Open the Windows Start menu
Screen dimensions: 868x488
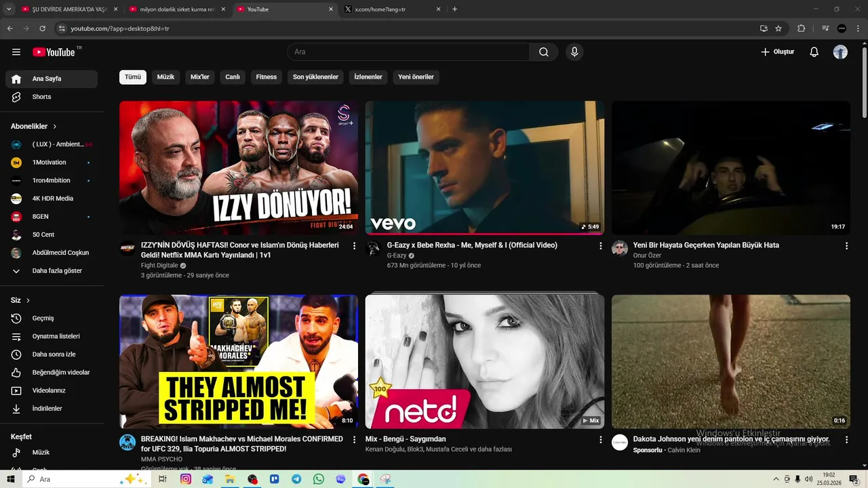[10, 479]
